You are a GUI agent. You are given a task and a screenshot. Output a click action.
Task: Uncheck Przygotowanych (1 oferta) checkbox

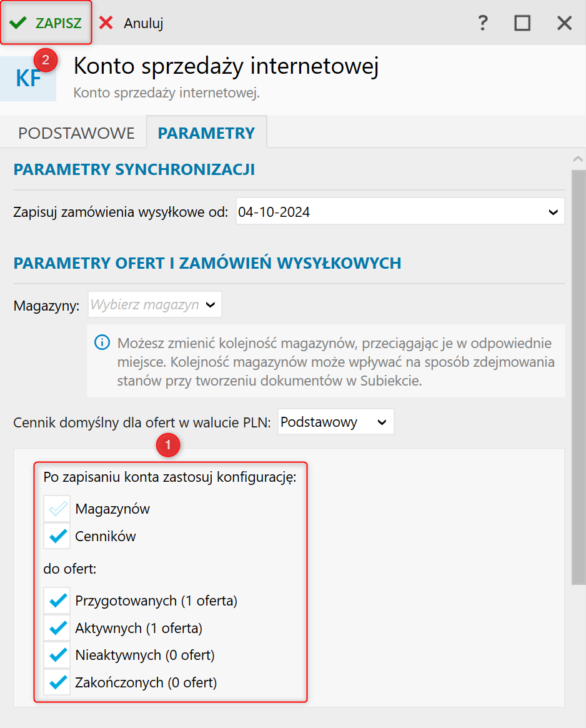pos(57,601)
